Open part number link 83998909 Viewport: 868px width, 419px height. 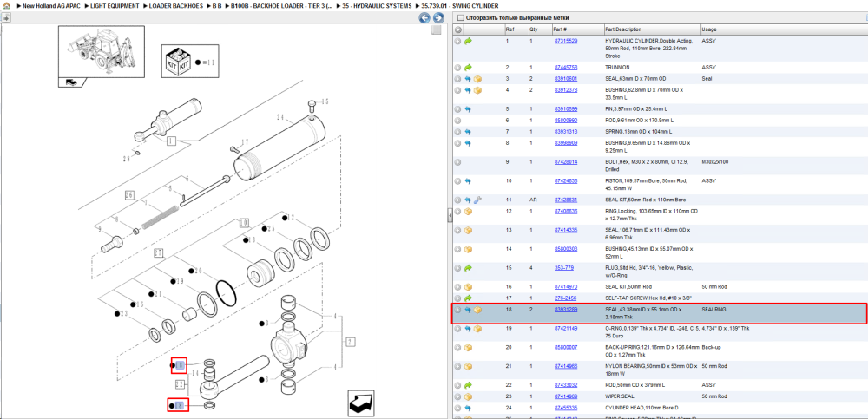tap(566, 143)
